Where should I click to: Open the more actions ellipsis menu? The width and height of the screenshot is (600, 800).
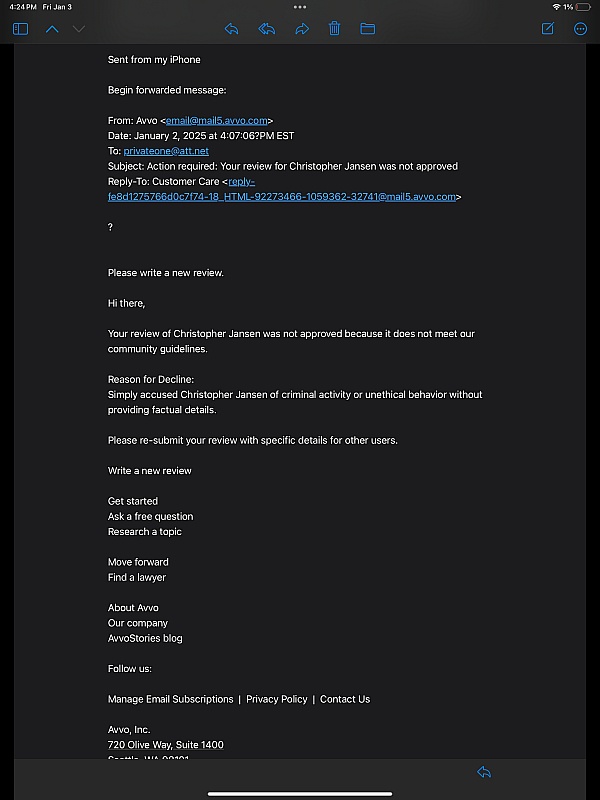tap(580, 29)
